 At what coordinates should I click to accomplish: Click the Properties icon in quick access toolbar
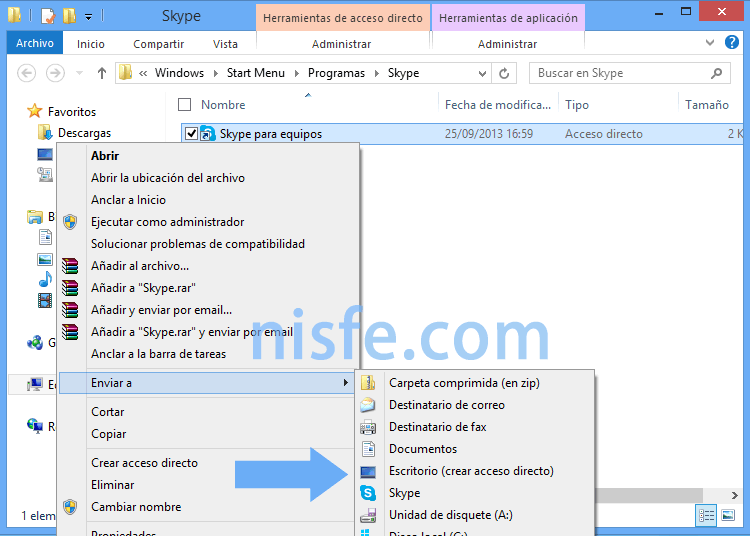point(48,16)
